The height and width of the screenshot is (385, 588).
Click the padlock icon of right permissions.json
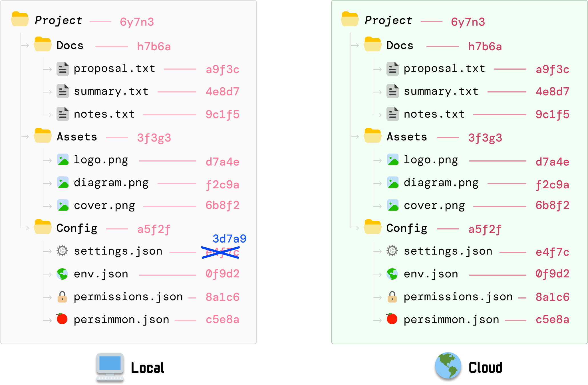tap(392, 297)
